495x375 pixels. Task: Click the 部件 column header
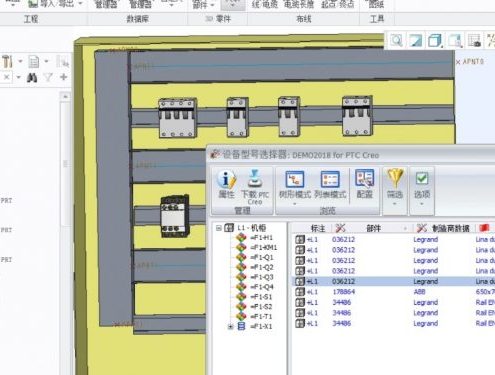click(373, 228)
